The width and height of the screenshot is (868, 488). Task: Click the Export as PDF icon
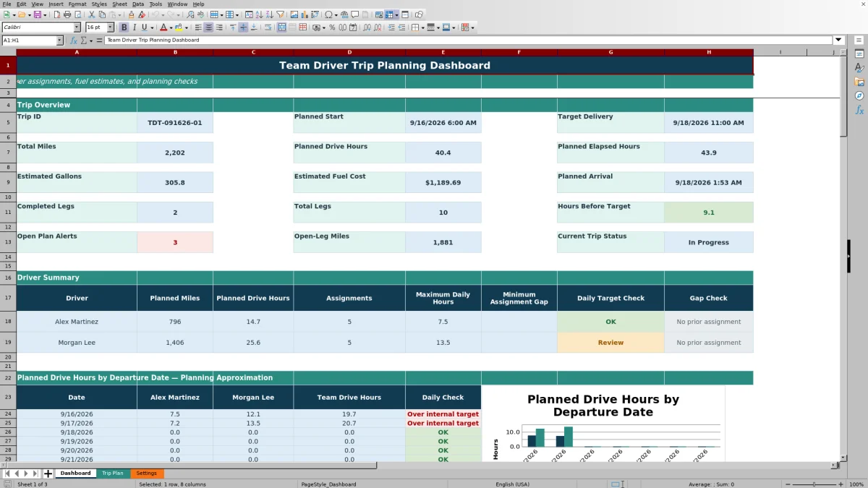coord(56,14)
